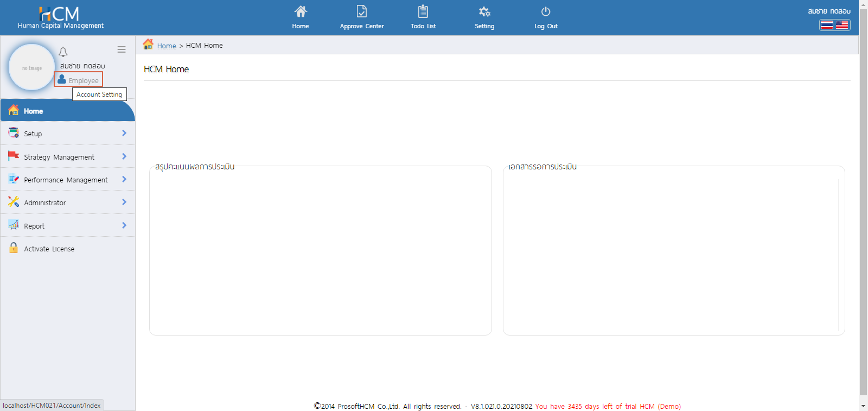Click the HCM logo in header
The image size is (868, 411).
point(59,13)
